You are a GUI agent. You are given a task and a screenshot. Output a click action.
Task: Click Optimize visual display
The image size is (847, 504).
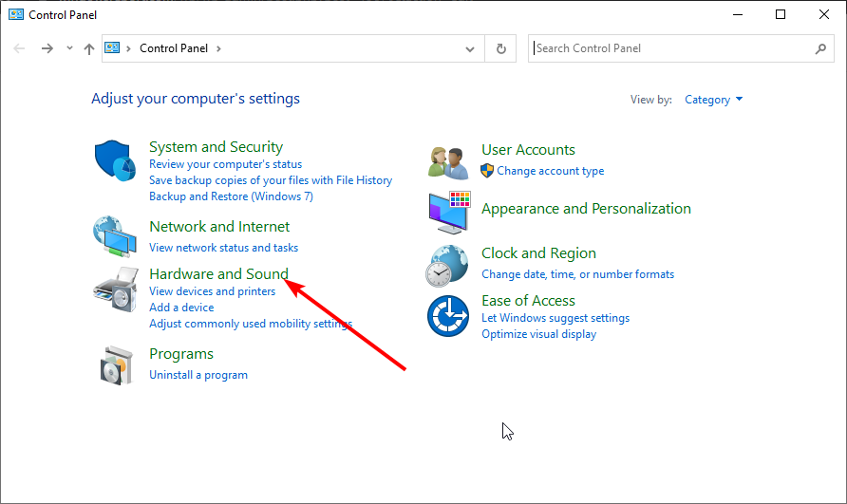539,334
